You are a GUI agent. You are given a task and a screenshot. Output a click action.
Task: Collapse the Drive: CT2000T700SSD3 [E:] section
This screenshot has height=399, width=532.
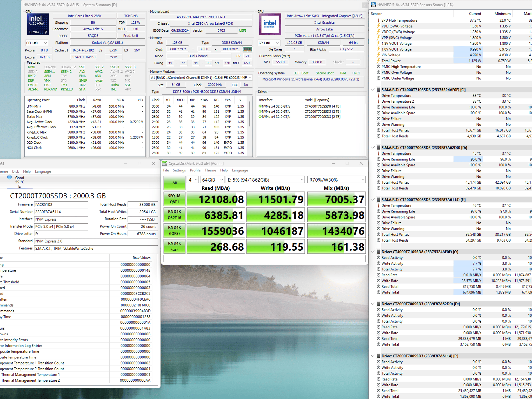pyautogui.click(x=373, y=356)
